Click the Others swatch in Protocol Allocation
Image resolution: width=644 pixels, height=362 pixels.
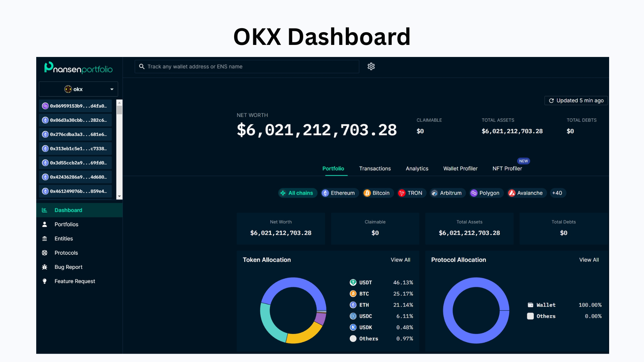coord(530,316)
